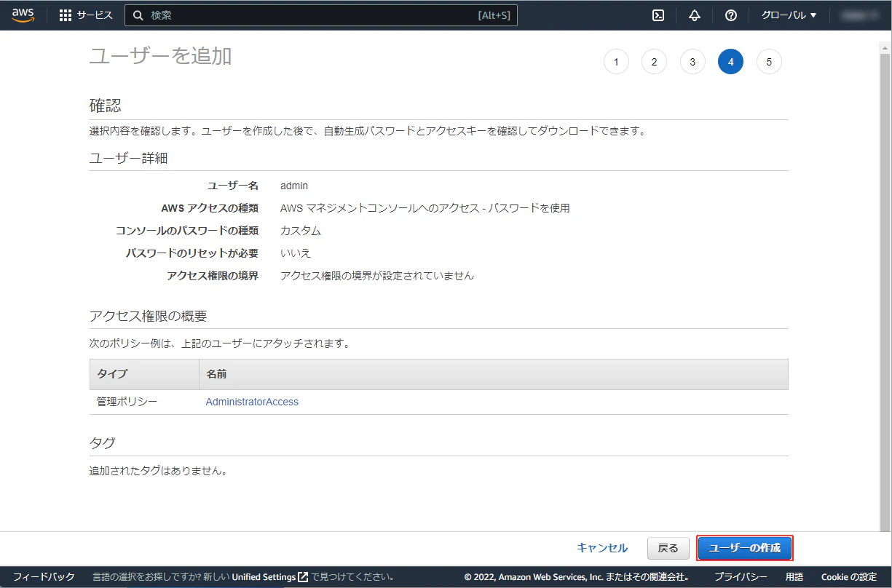Open Cookie の設定 in footer
This screenshot has width=892, height=588.
pos(849,577)
